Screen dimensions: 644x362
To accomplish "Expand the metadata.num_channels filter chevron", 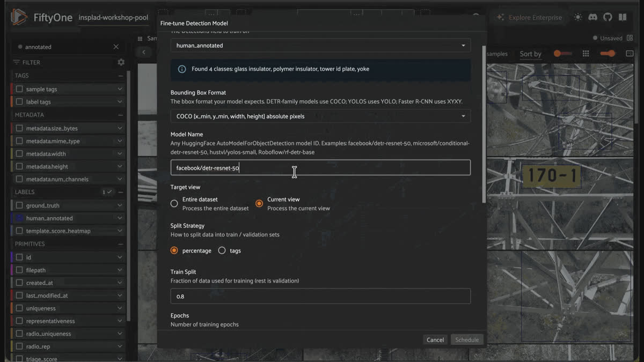I will (120, 179).
